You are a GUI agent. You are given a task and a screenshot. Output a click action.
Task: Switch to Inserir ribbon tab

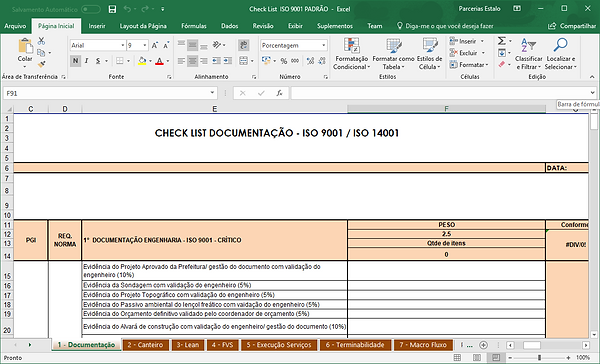point(97,26)
